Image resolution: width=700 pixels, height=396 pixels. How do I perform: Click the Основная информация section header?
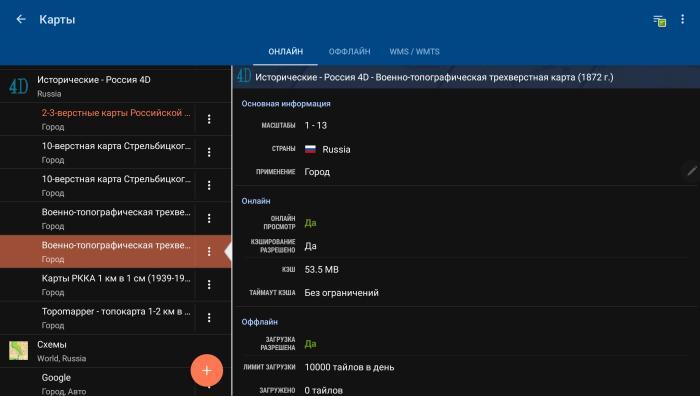[286, 104]
